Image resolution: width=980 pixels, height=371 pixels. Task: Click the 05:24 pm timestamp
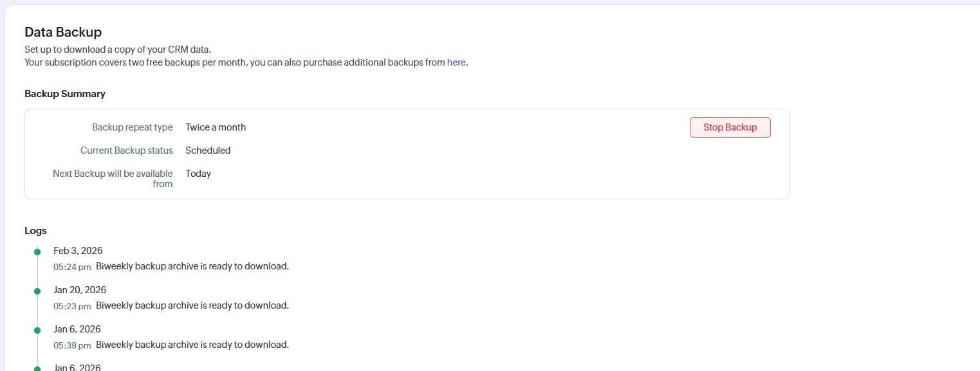[x=72, y=267]
